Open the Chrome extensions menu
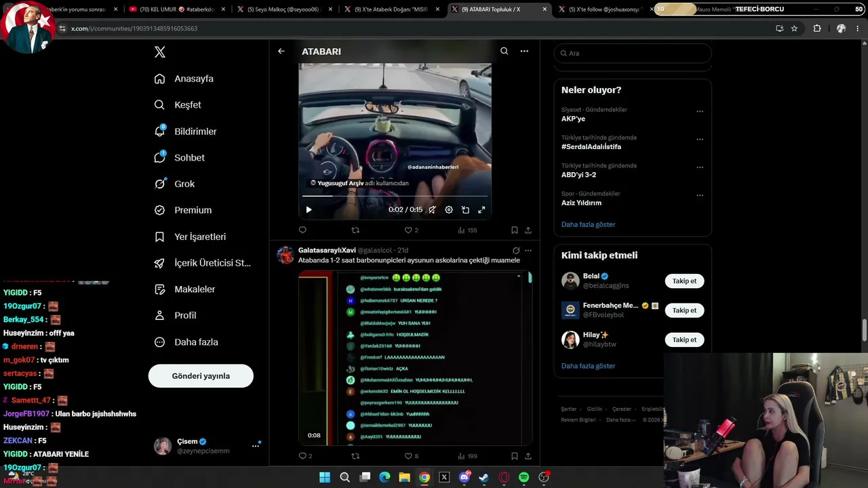Image resolution: width=868 pixels, height=488 pixels. pos(816,28)
